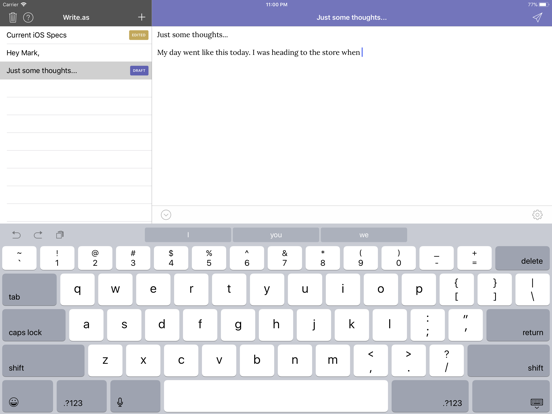Add a new post with plus icon

point(142,17)
